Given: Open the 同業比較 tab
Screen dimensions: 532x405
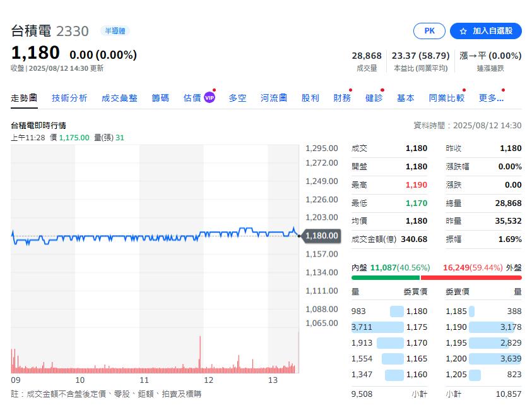Looking at the screenshot, I should coord(447,98).
